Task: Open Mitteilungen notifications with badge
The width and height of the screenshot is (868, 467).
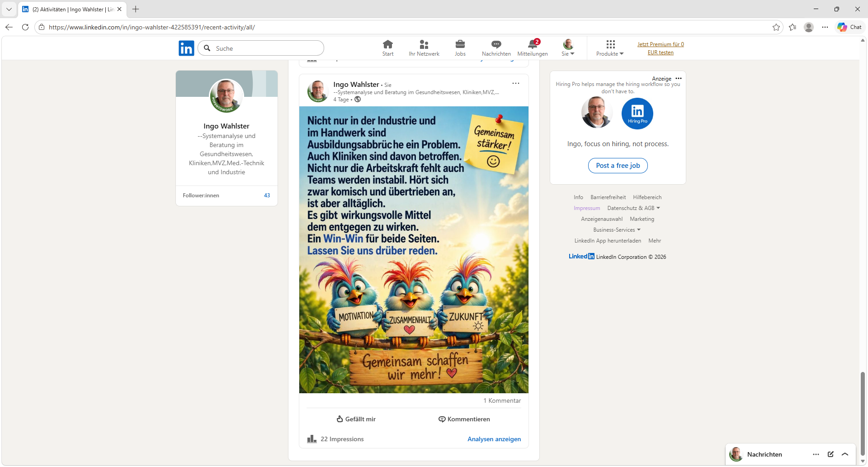Action: (533, 48)
